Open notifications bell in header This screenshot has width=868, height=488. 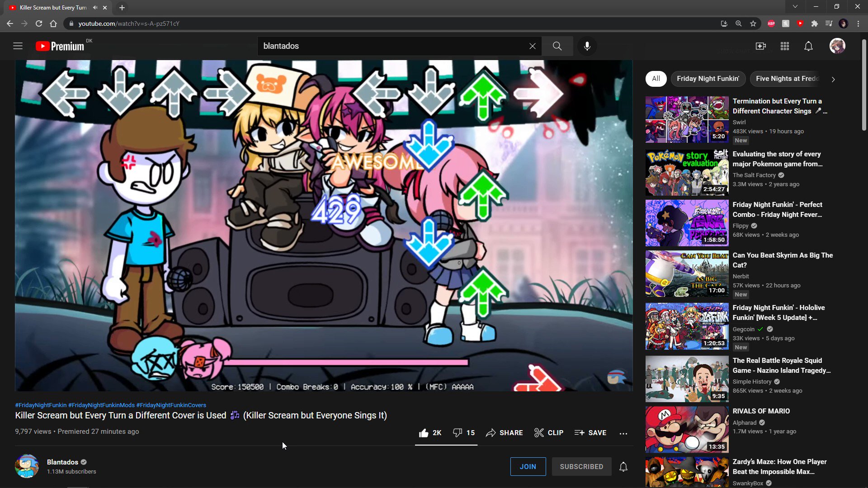808,46
